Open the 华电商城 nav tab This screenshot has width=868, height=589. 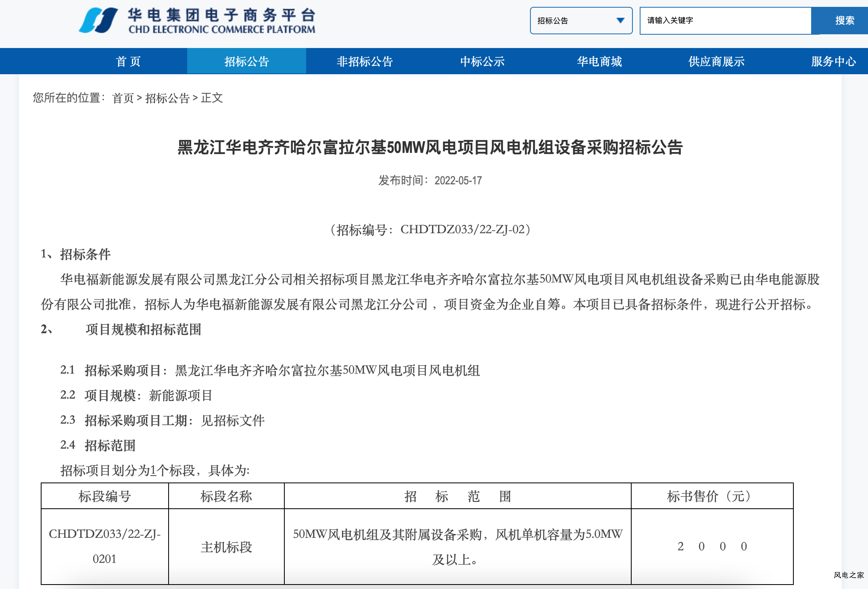599,61
